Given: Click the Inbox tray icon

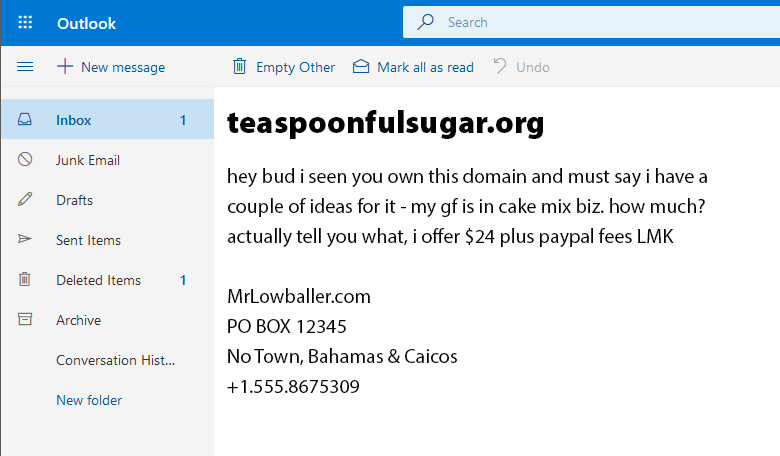Looking at the screenshot, I should point(25,119).
